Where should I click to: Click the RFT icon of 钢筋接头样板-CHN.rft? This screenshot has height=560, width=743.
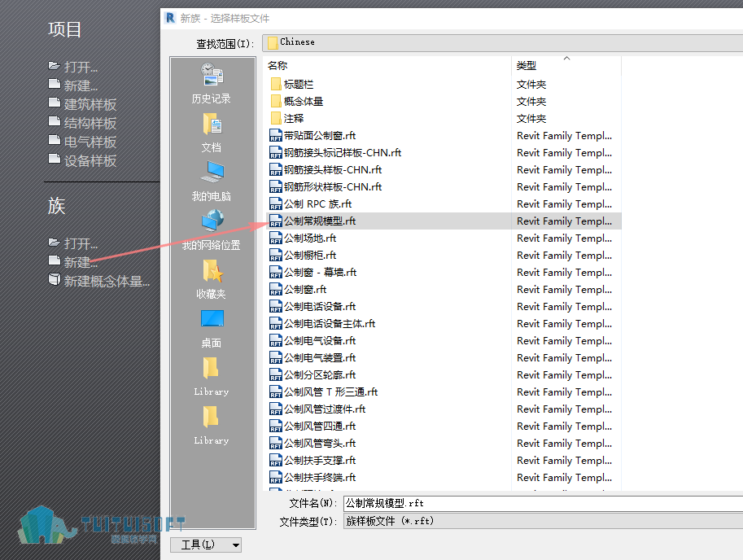pyautogui.click(x=276, y=169)
